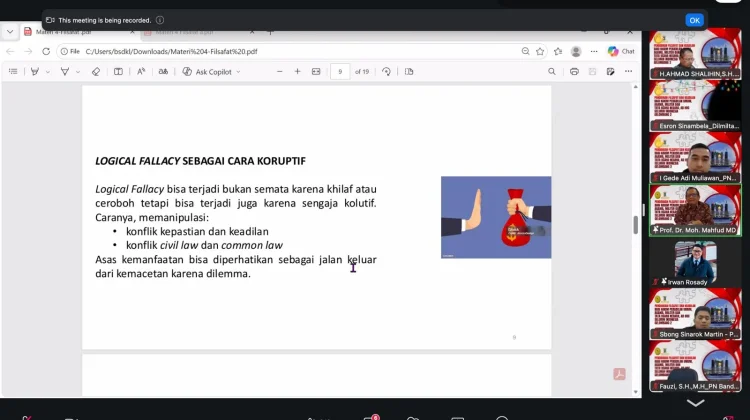Click Adobe PDF icon on page
The width and height of the screenshot is (750, 420).
(x=619, y=374)
